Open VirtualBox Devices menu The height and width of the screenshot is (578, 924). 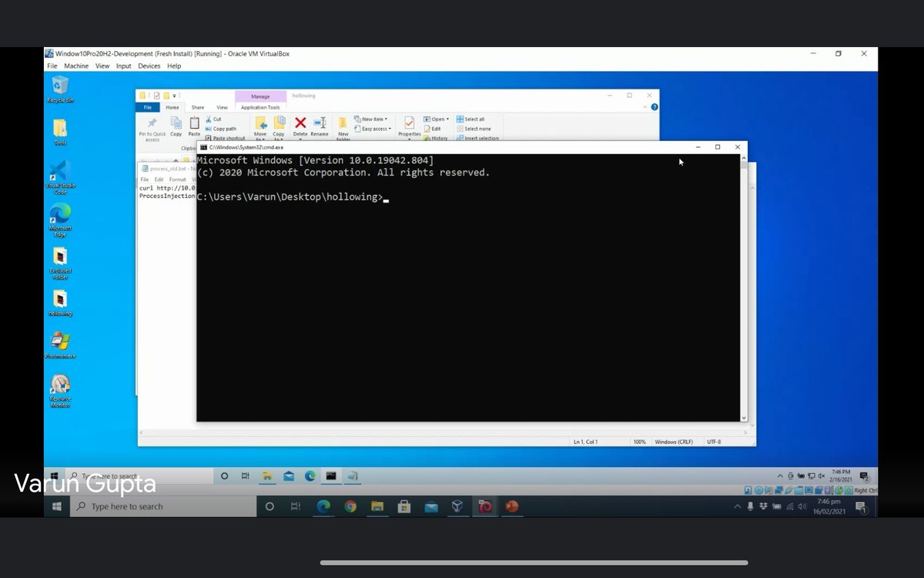[x=149, y=66]
